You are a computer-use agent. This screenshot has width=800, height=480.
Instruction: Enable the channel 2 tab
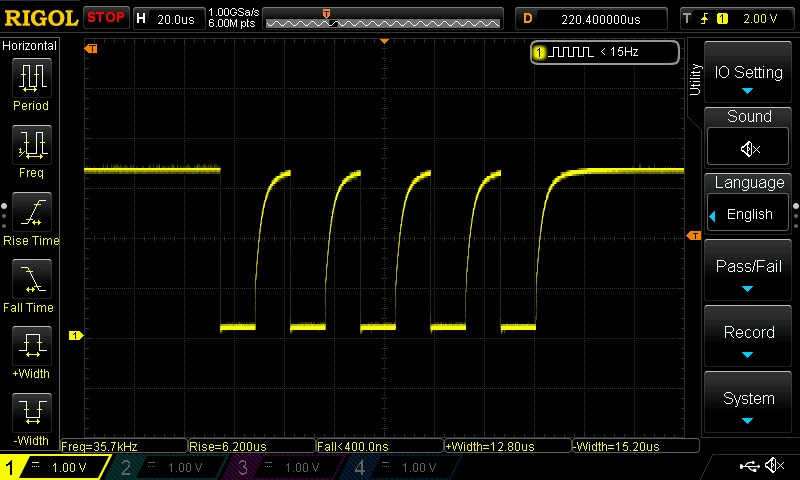[x=168, y=467]
